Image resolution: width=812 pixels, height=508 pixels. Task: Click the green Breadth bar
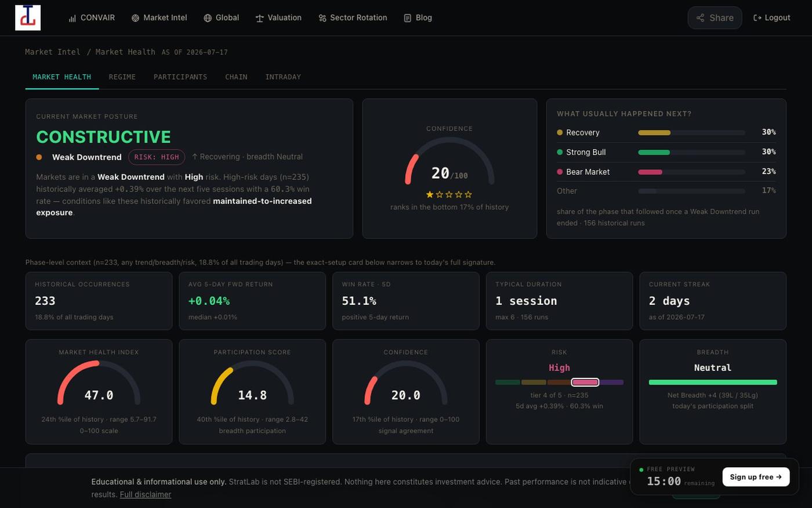(713, 382)
